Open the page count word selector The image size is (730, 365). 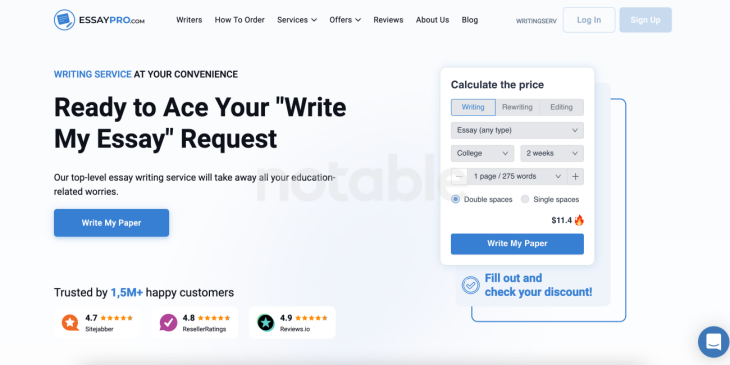[517, 176]
